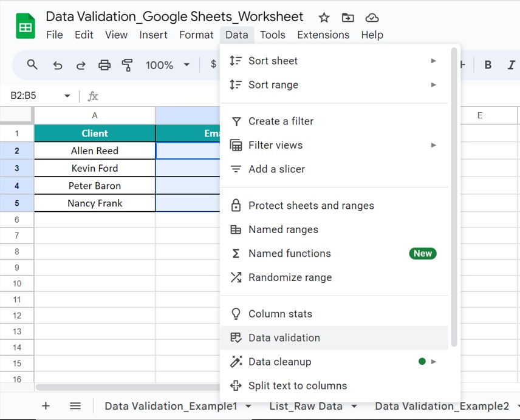Select the Kevin Ford cell
520x420 pixels.
(95, 168)
